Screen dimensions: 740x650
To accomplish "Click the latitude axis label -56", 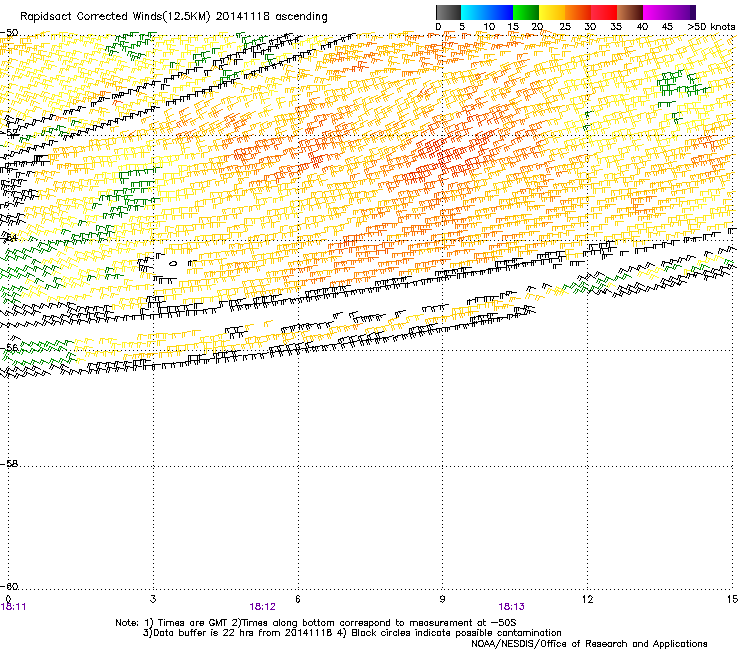I will (9, 347).
